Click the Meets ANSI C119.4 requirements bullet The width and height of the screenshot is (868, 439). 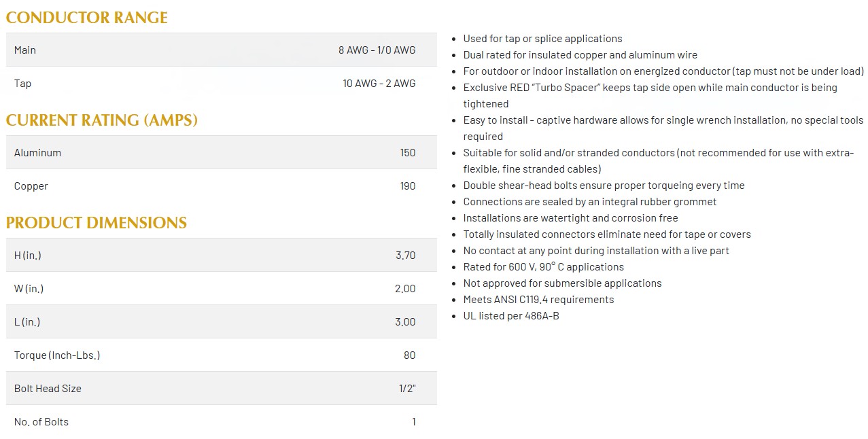tap(538, 300)
